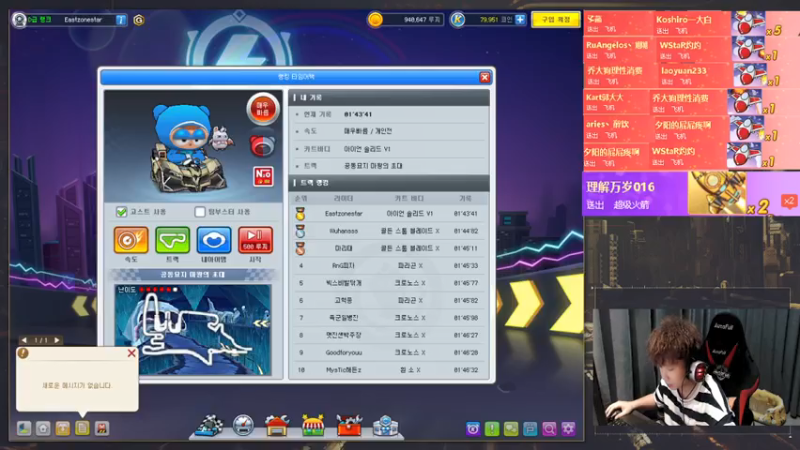Open the speedometer time attack icon

243,426
